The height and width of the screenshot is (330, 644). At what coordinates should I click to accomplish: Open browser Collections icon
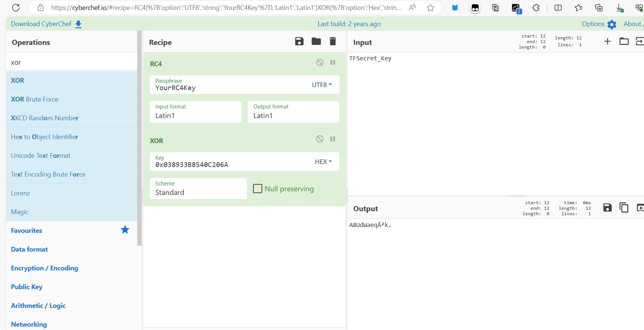[599, 7]
